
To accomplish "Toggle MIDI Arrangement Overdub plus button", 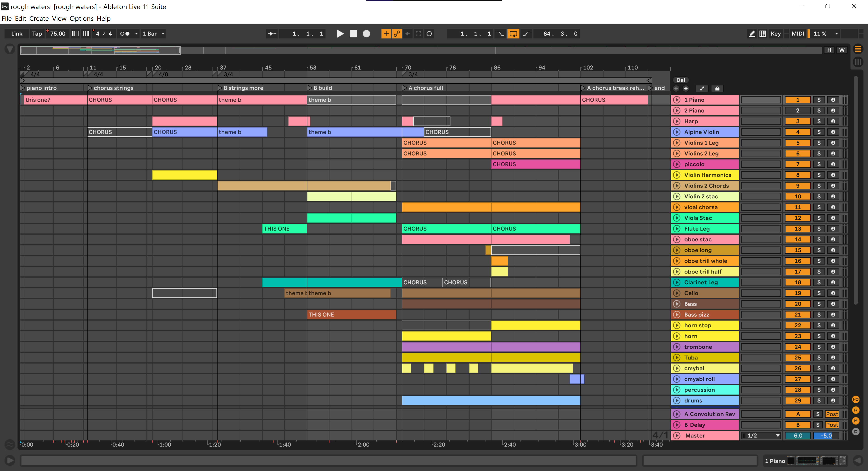I will coord(386,34).
